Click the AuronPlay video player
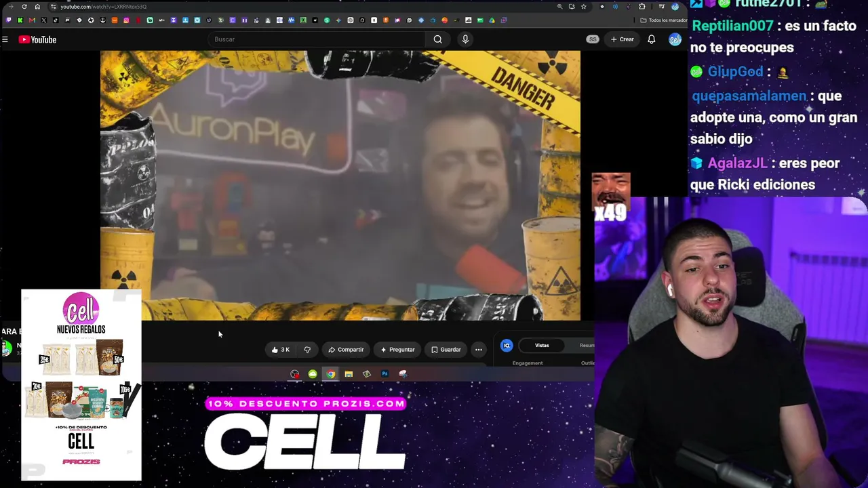The height and width of the screenshot is (488, 868). click(x=340, y=185)
